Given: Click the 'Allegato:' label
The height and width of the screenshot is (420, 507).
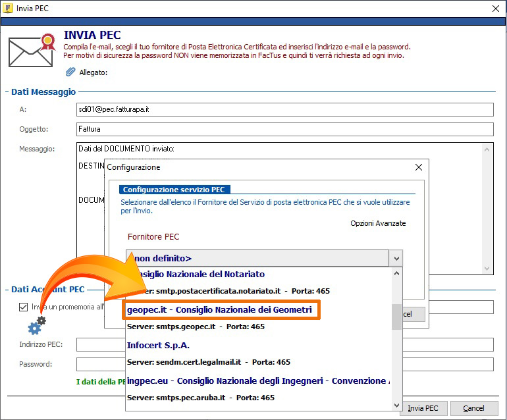Looking at the screenshot, I should tap(93, 72).
